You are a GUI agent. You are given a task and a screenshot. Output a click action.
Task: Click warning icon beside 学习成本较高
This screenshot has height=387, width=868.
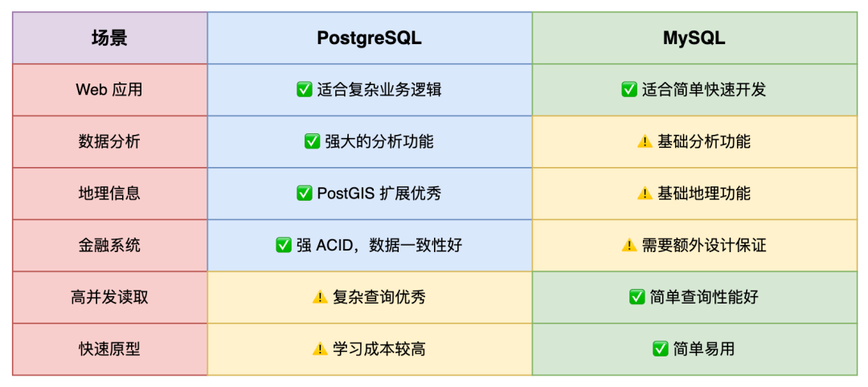(x=321, y=348)
